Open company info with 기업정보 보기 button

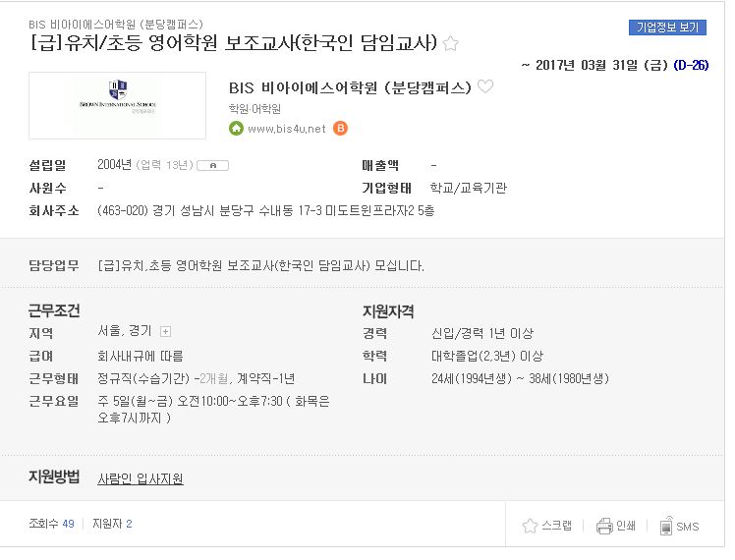[x=667, y=28]
